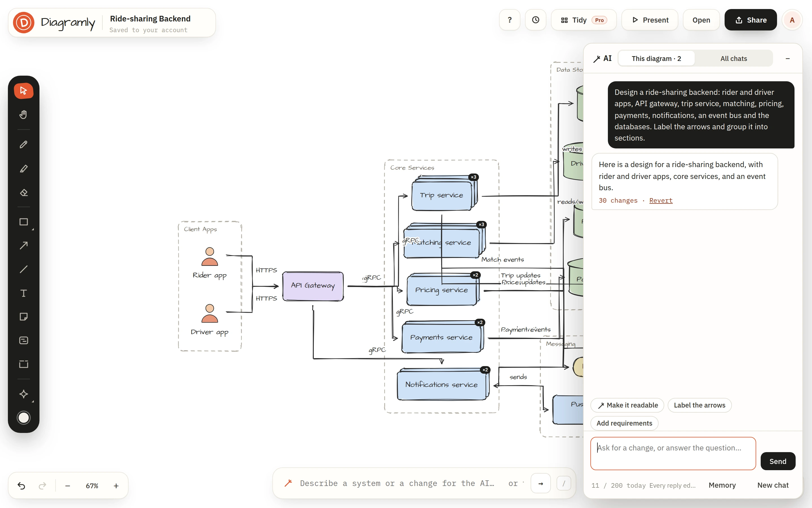Switch to the All chats tab

click(734, 58)
